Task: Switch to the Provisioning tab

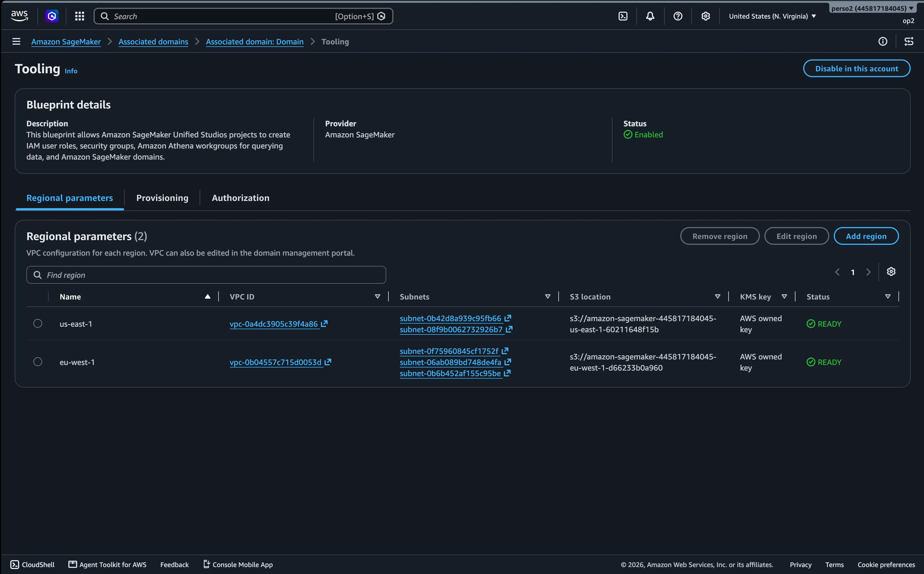Action: pyautogui.click(x=162, y=198)
